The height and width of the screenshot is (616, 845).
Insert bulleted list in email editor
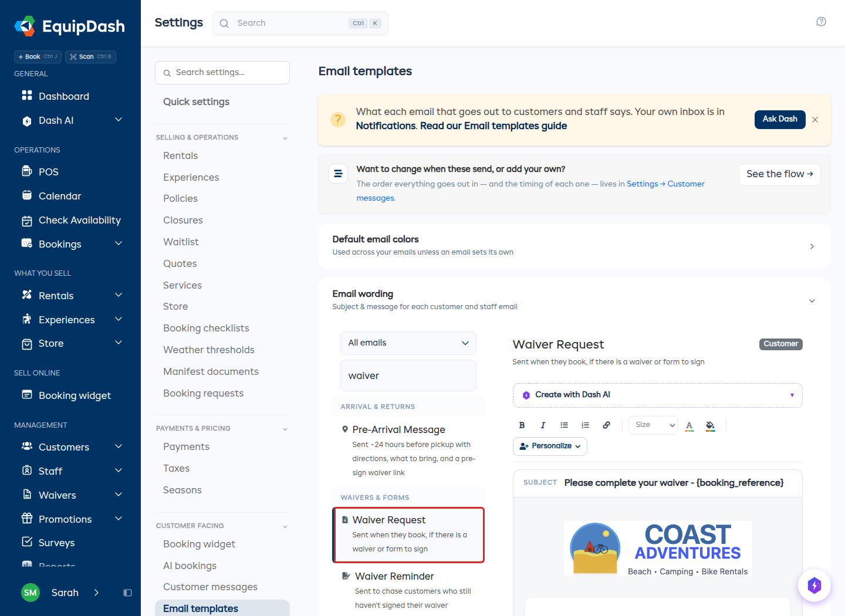564,425
